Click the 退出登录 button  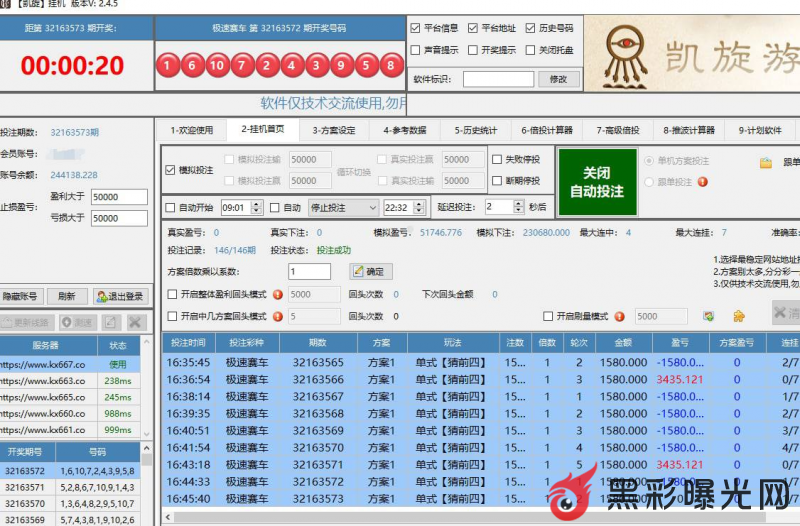(x=119, y=296)
